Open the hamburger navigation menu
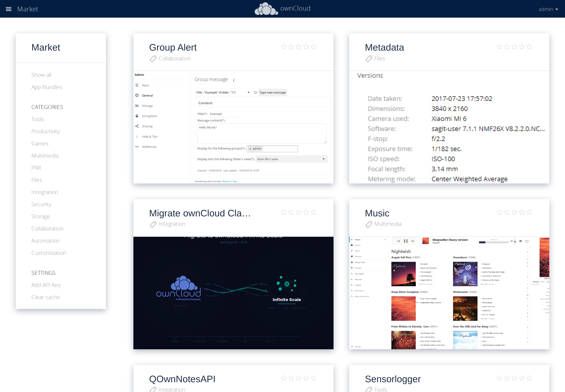 [9, 9]
